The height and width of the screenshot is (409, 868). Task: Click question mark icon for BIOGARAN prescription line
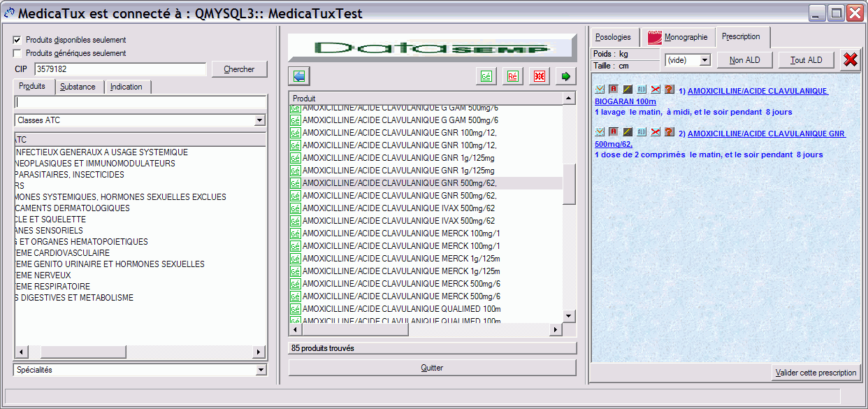(669, 89)
